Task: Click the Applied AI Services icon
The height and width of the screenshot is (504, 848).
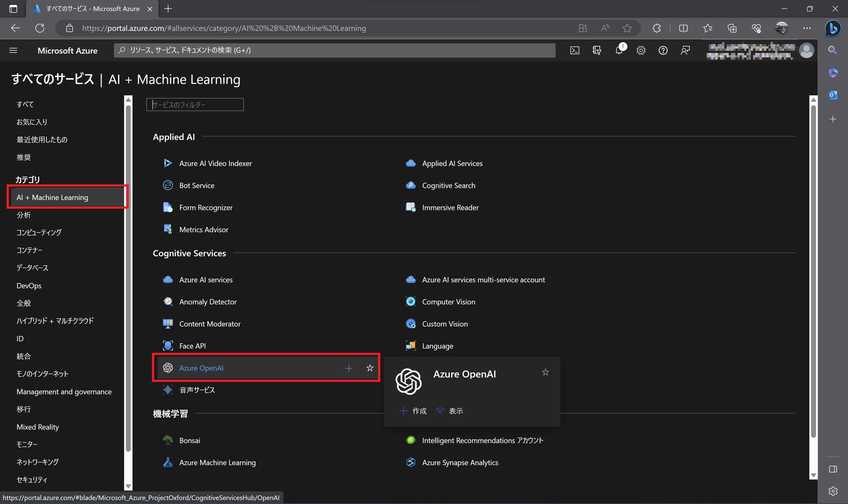Action: (411, 163)
